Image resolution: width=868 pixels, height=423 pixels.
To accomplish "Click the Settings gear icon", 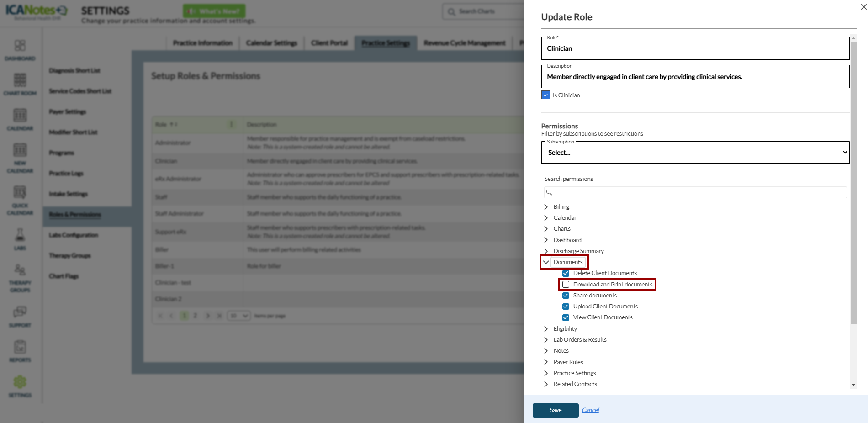I will click(x=20, y=382).
